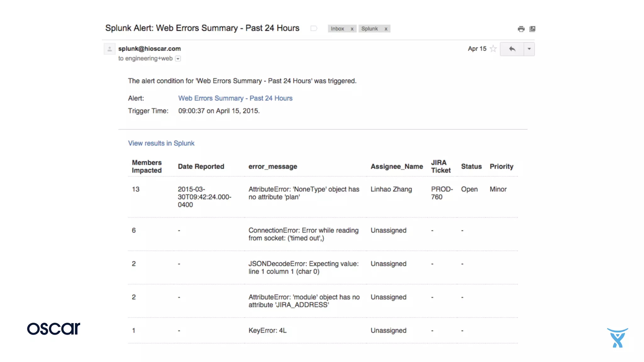Click the reply arrow button
The width and height of the screenshot is (644, 362).
pyautogui.click(x=512, y=49)
